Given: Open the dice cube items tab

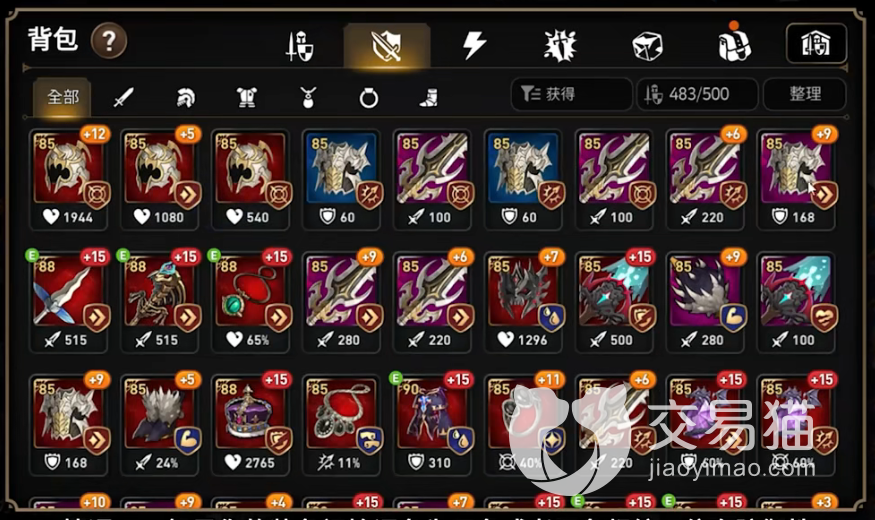Looking at the screenshot, I should pos(647,46).
